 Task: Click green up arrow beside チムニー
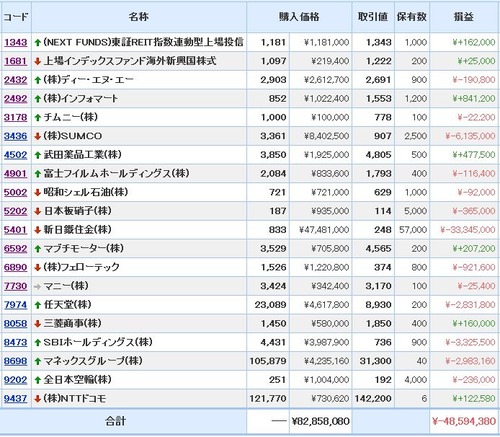coord(38,118)
